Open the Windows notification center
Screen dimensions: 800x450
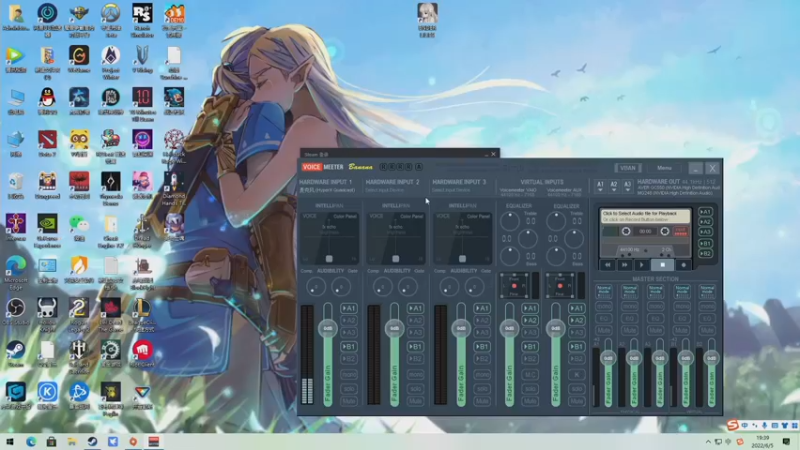pyautogui.click(x=786, y=441)
